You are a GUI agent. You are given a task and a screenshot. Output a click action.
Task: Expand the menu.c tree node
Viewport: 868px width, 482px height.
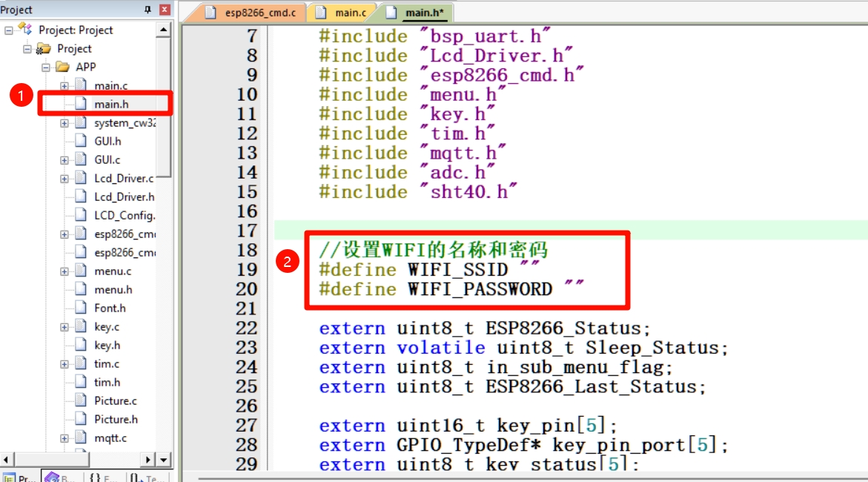pyautogui.click(x=64, y=271)
